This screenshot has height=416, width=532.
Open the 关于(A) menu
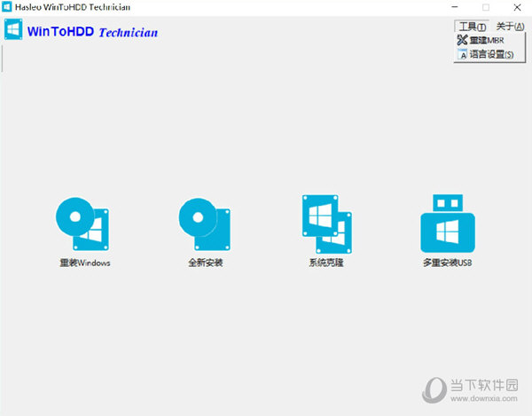point(509,27)
